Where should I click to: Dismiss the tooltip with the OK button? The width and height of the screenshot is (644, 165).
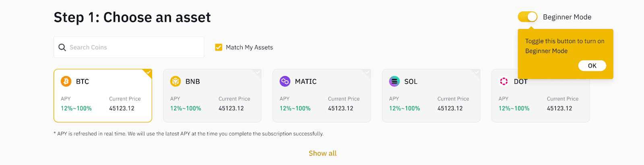pos(592,66)
